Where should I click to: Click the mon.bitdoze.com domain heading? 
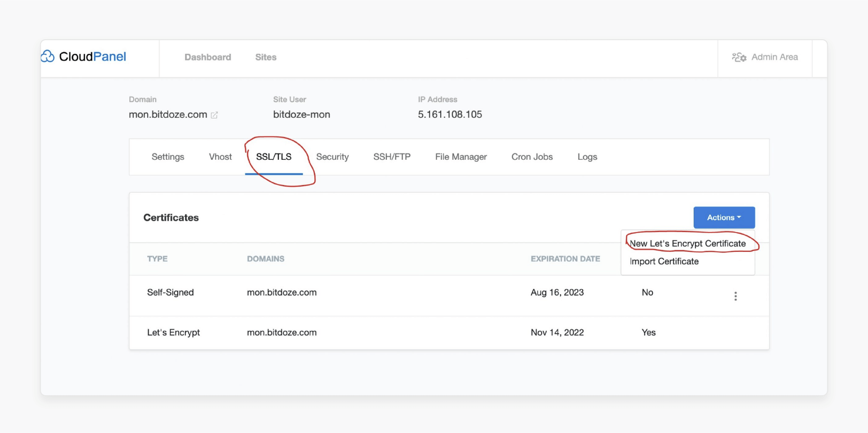[168, 115]
